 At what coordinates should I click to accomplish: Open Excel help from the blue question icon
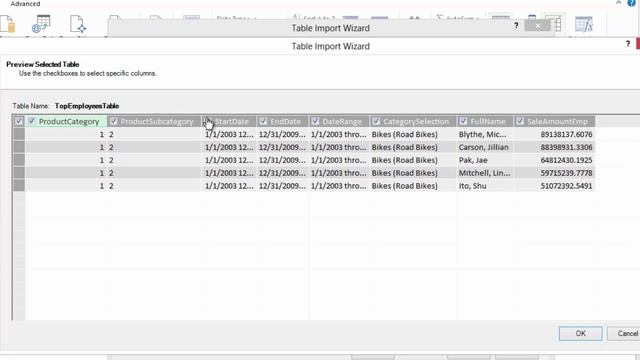632,3
